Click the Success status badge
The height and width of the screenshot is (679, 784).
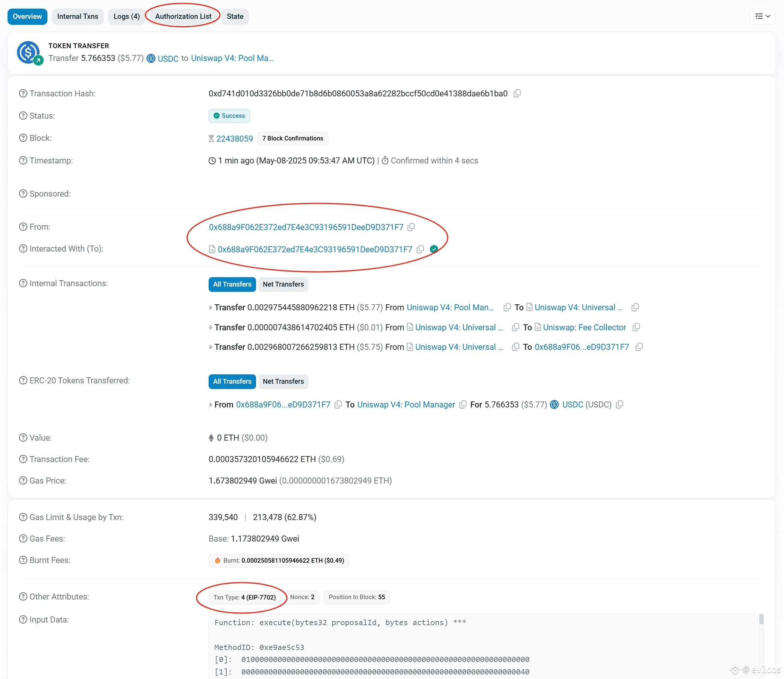[229, 116]
